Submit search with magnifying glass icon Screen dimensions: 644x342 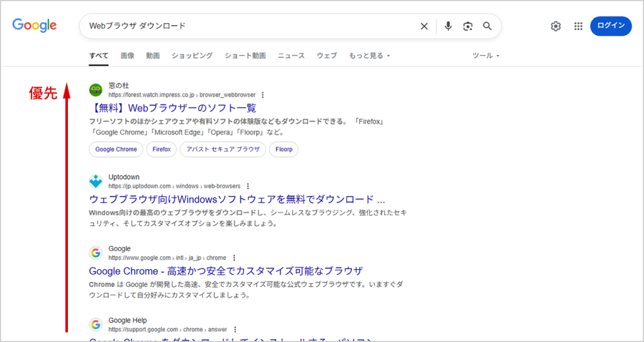487,26
